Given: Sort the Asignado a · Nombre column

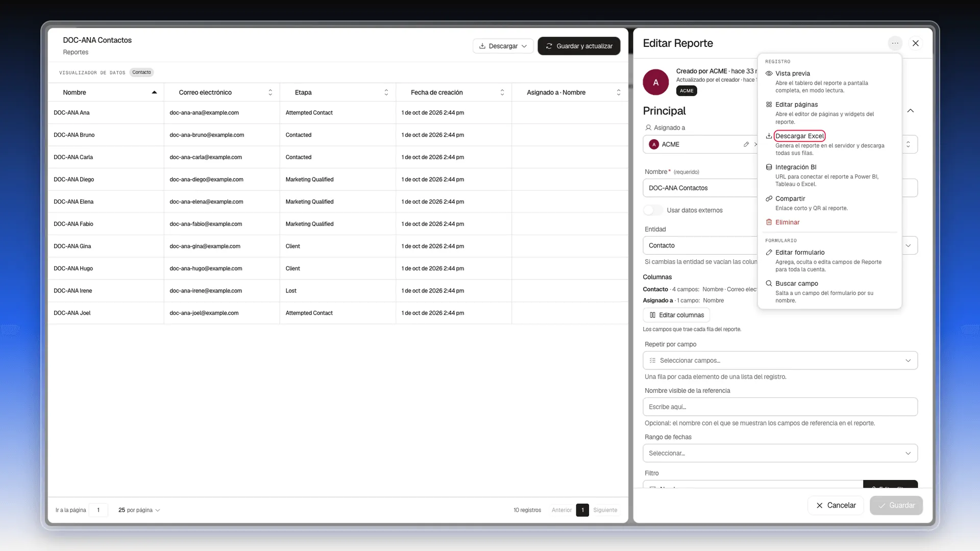Looking at the screenshot, I should [619, 92].
